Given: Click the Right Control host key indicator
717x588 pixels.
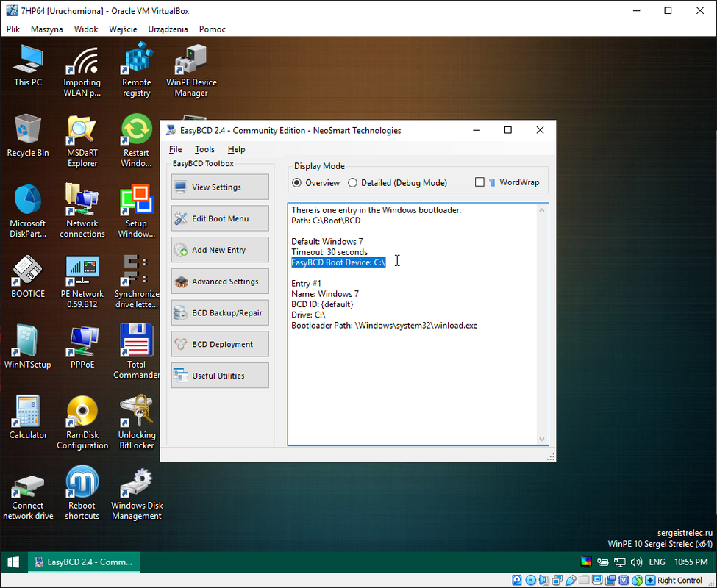Looking at the screenshot, I should (x=679, y=580).
